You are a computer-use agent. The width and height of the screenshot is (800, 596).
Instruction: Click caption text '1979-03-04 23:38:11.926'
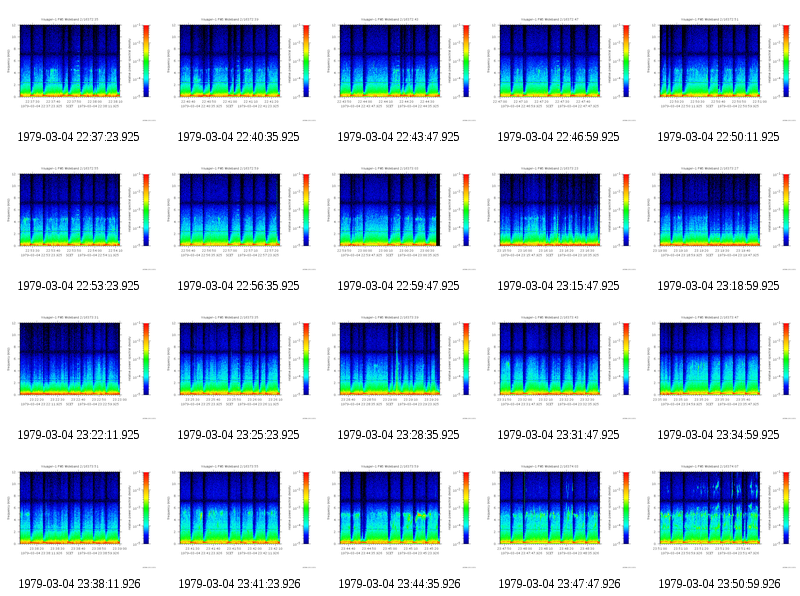[x=79, y=584]
